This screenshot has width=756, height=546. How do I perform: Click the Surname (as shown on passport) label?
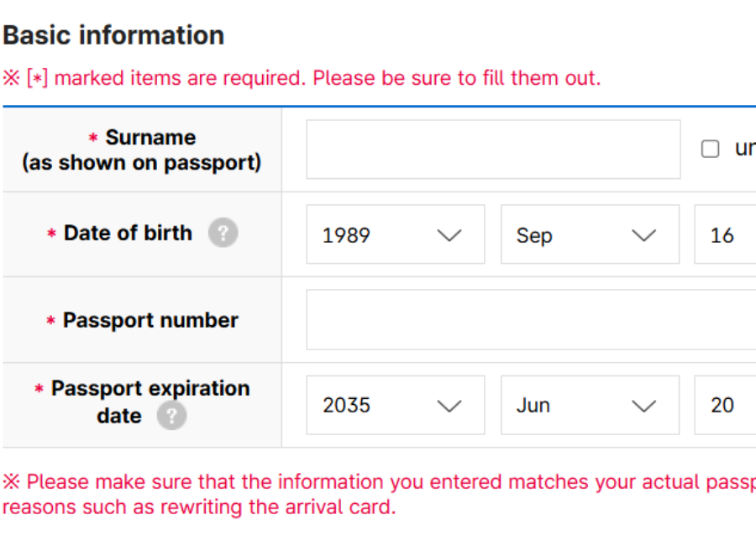click(x=142, y=150)
